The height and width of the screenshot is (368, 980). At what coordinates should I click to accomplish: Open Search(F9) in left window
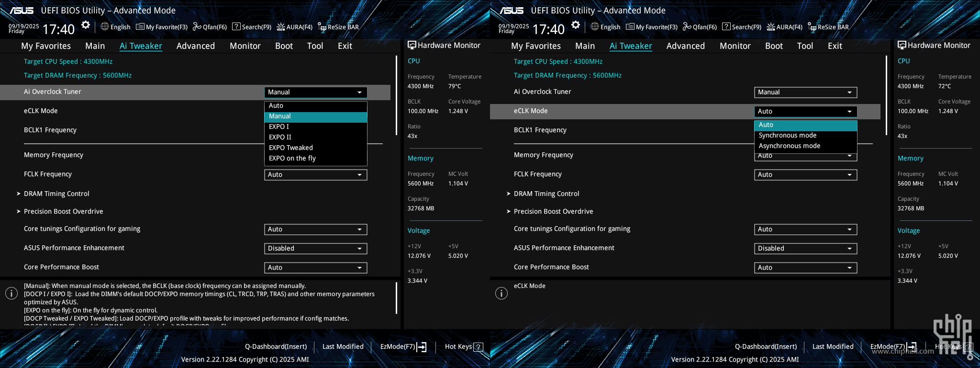pos(252,27)
